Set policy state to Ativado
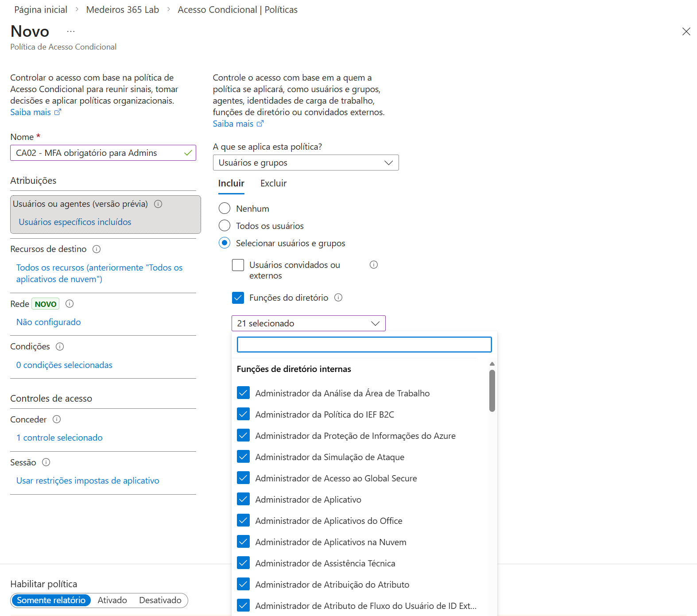Screen dimensions: 697x616 coord(112,600)
